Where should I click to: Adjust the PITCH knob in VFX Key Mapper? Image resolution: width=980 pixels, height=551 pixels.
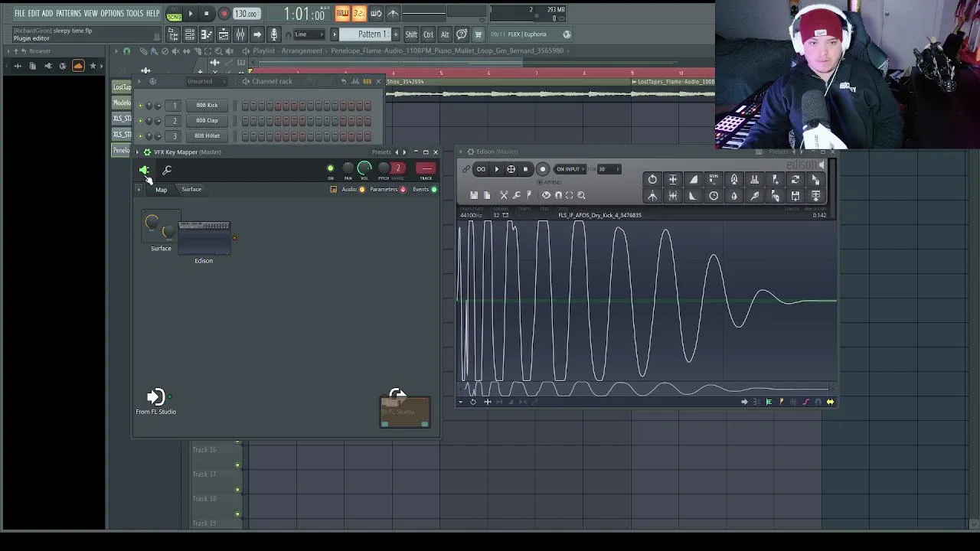tap(384, 168)
